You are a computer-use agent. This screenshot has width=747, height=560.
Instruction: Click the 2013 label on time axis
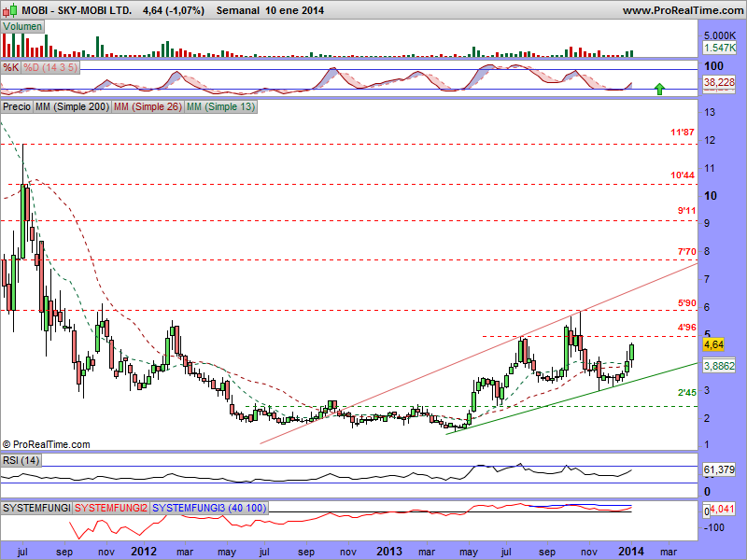389,552
